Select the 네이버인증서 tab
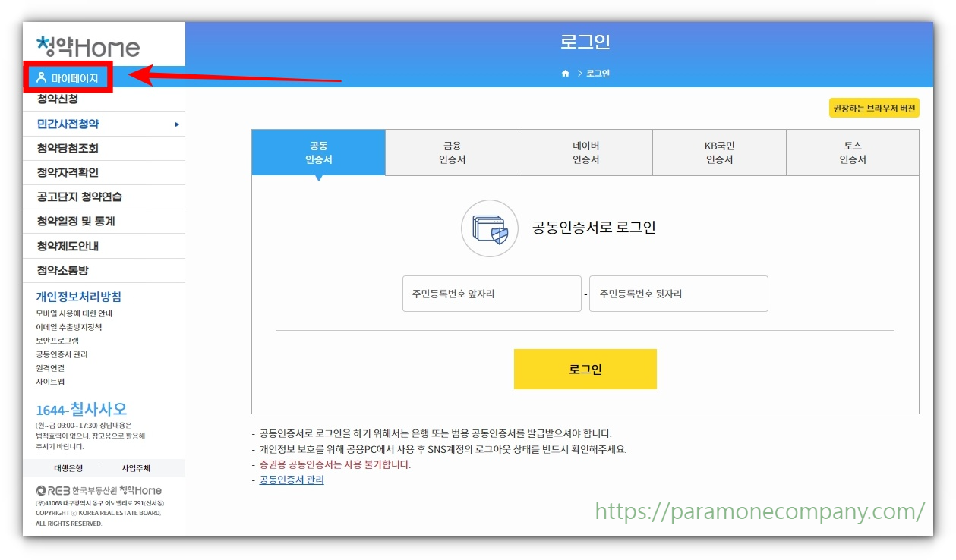This screenshot has height=560, width=956. (585, 152)
